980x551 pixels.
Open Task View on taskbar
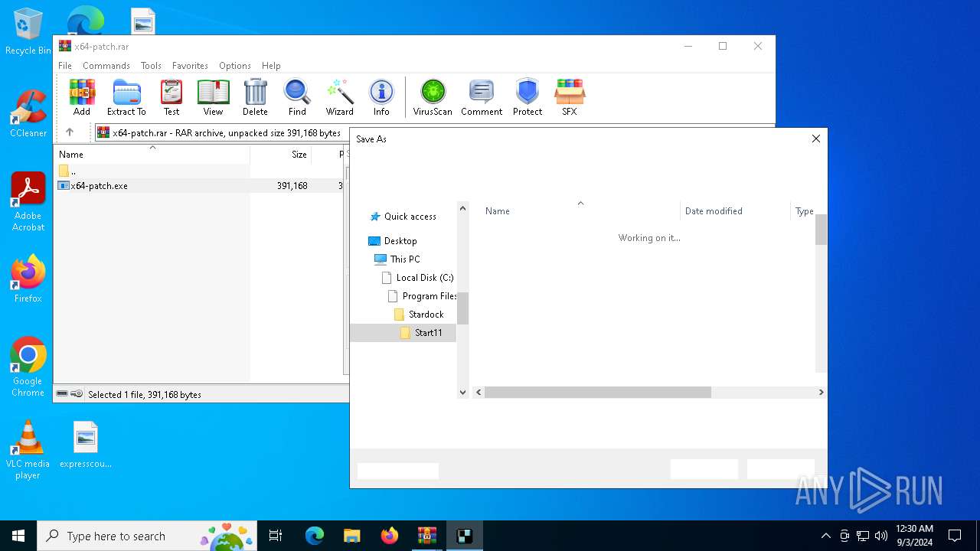click(x=276, y=536)
